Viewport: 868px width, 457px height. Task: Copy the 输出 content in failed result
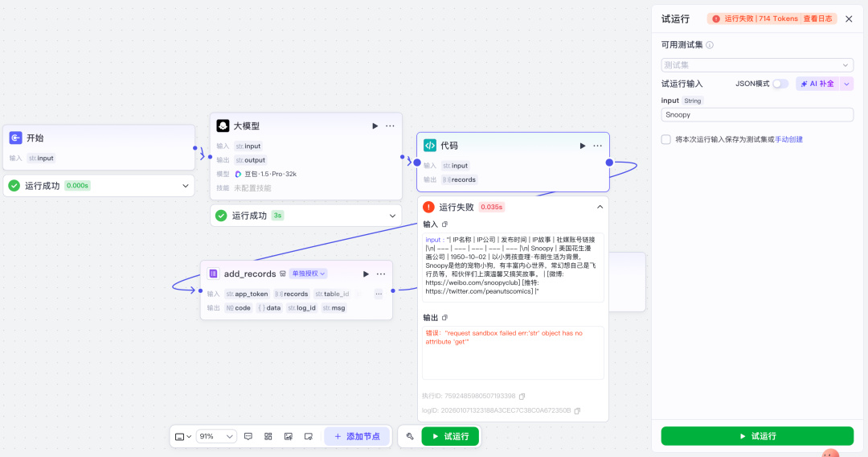pyautogui.click(x=444, y=318)
